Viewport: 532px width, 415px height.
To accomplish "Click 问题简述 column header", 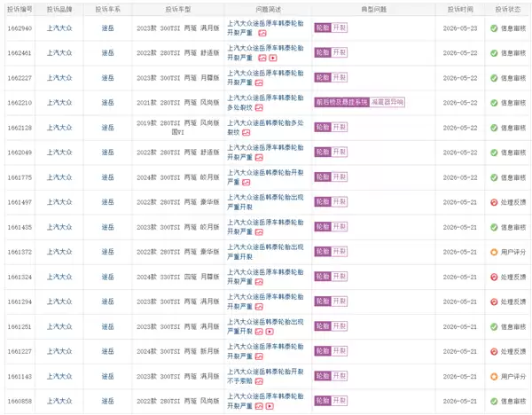I will 268,10.
